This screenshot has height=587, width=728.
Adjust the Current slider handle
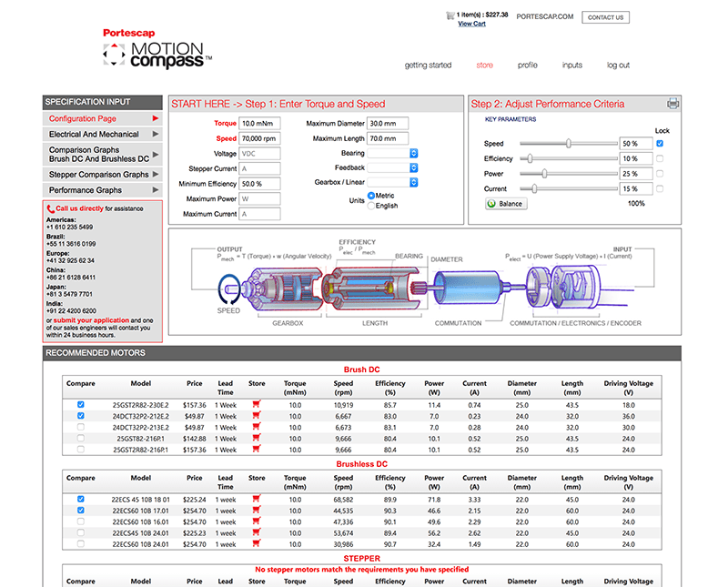pos(534,188)
